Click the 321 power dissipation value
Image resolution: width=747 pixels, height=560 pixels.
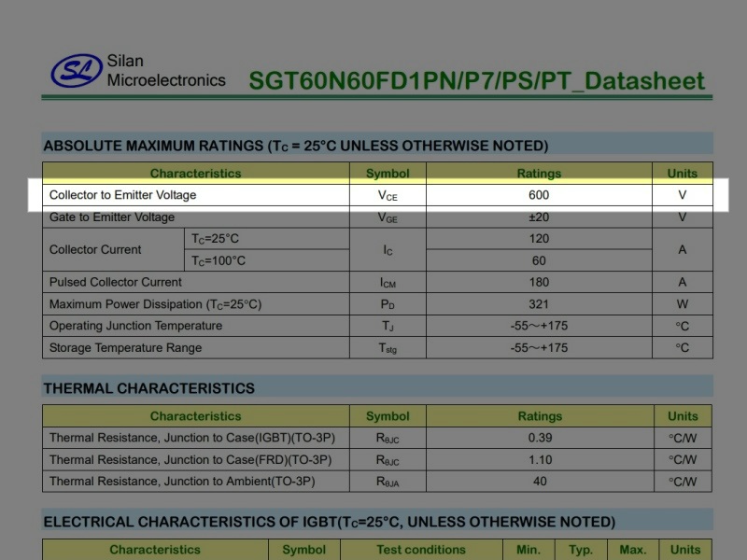[x=539, y=304]
